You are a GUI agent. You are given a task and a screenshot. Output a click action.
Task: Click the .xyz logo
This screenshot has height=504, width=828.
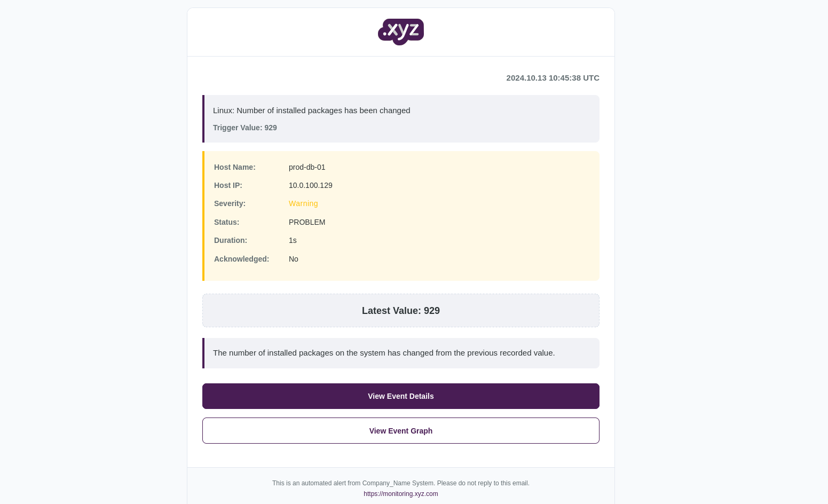tap(401, 32)
